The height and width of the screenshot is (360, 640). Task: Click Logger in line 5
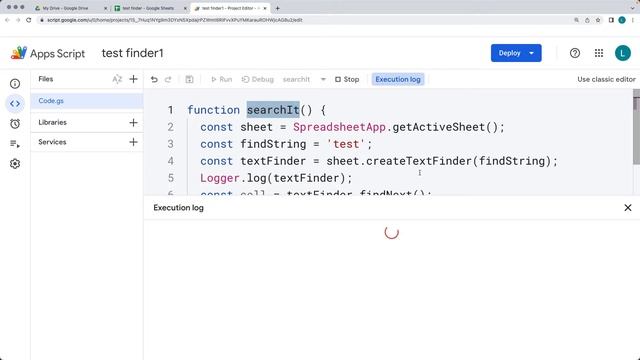220,178
